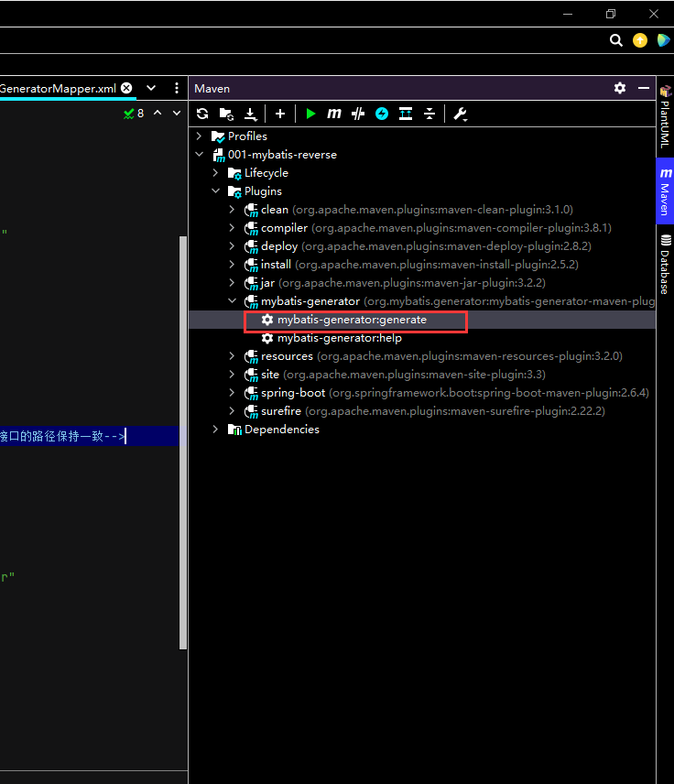Viewport: 674px width, 784px height.
Task: Expand the clean plugin node
Action: (x=232, y=210)
